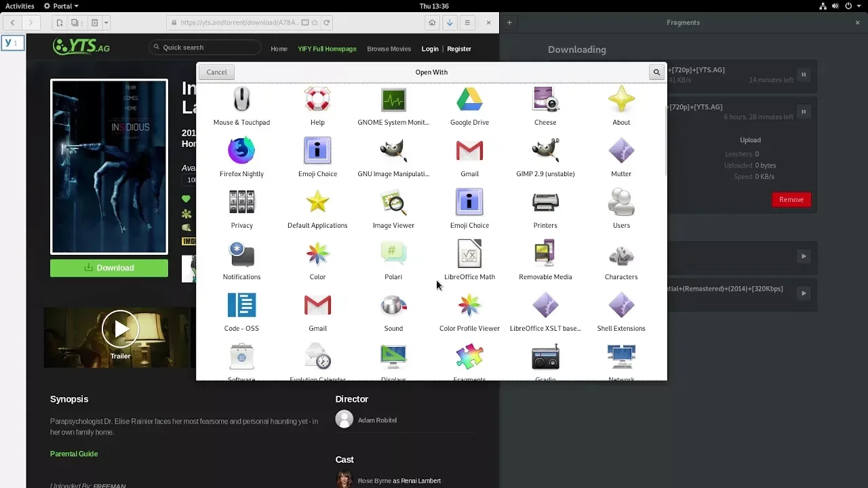The height and width of the screenshot is (488, 868).
Task: Cancel the Open With dialog
Action: 217,72
